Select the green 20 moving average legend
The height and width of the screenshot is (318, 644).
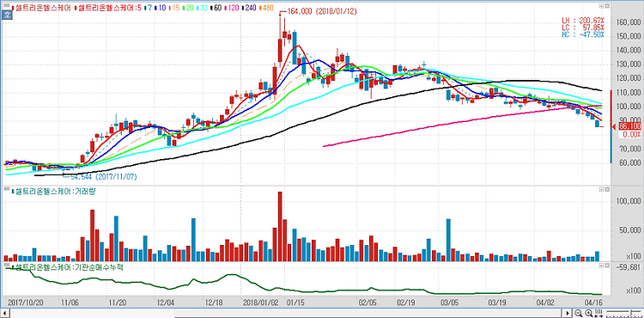click(189, 8)
